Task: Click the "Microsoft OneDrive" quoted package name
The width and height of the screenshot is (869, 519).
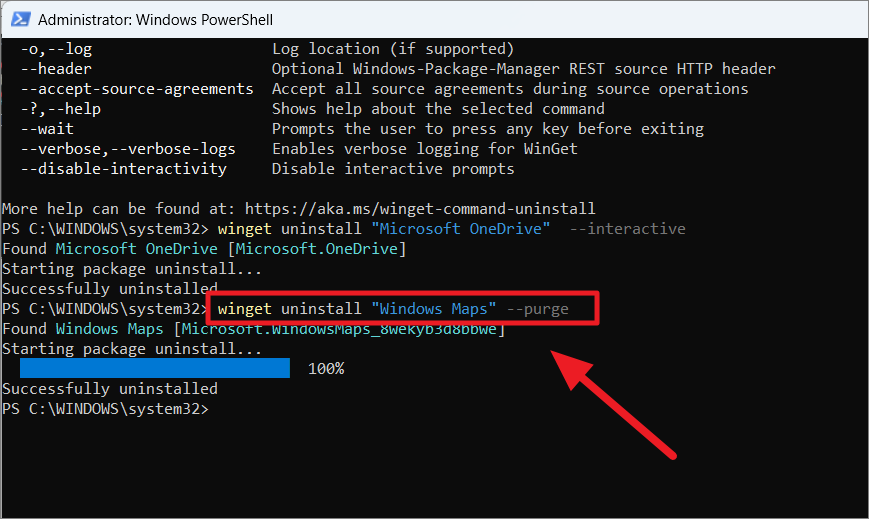Action: (x=461, y=228)
